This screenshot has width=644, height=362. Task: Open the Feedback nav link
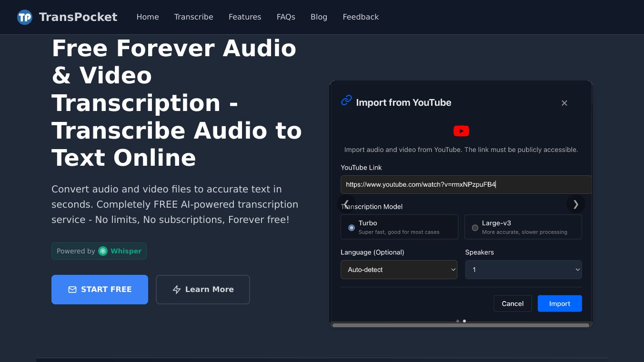coord(361,17)
